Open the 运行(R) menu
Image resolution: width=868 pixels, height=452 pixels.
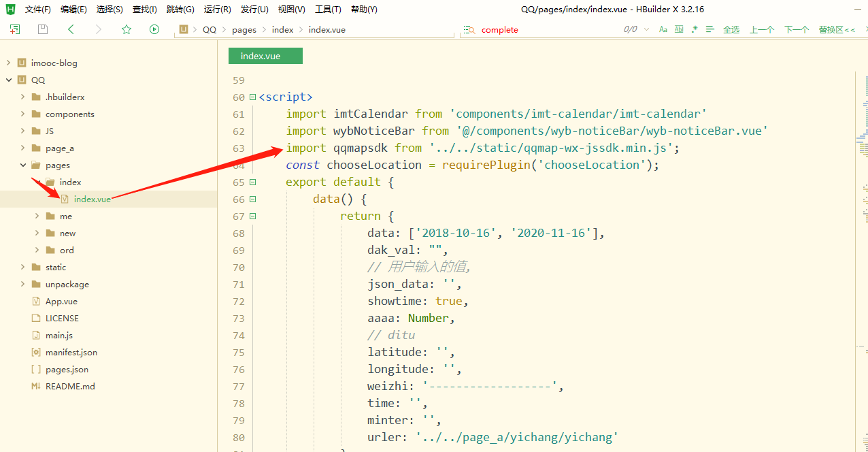(218, 9)
